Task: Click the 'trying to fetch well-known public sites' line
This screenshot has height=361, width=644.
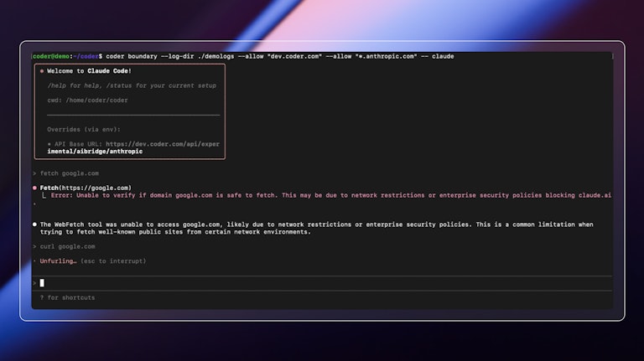Action: pyautogui.click(x=175, y=232)
